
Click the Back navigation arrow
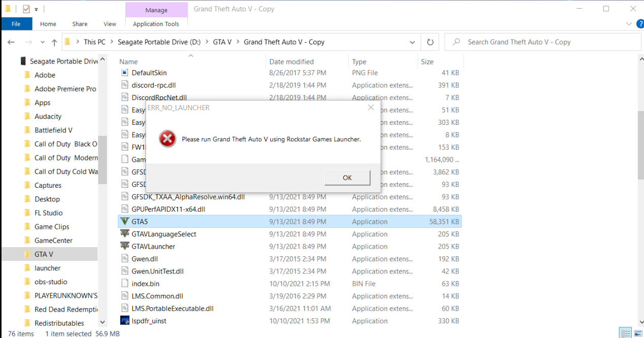11,42
